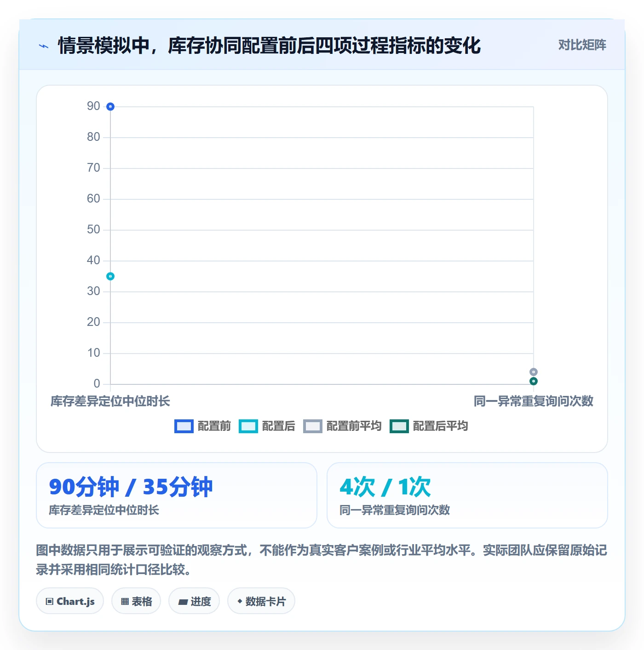Click the blue data point at 90
The height and width of the screenshot is (650, 644).
[x=110, y=107]
